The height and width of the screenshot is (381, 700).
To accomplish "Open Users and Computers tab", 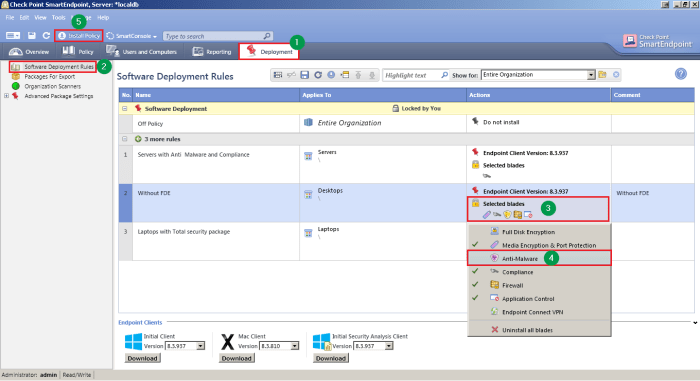I will point(142,51).
